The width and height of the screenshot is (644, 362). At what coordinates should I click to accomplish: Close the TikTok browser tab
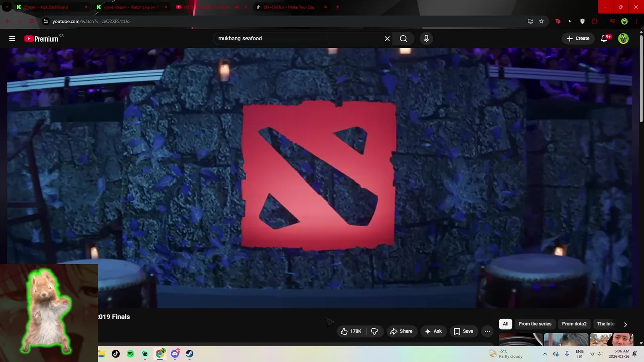[x=326, y=7]
